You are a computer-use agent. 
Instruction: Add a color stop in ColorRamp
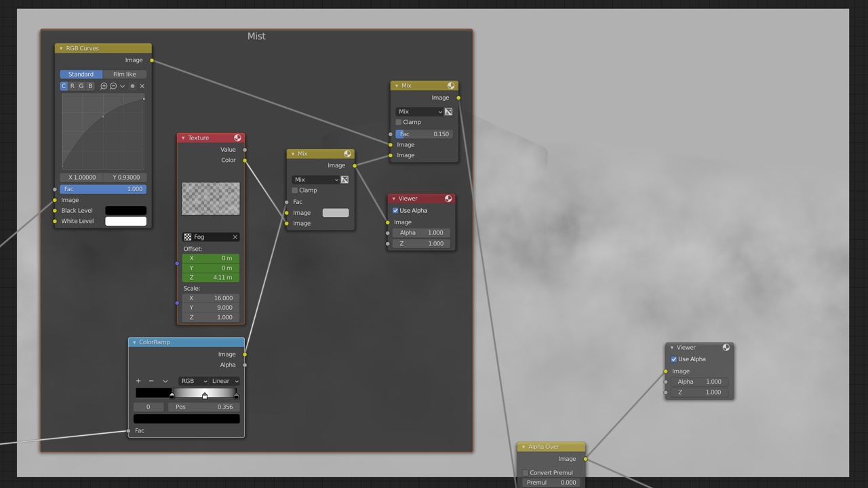click(x=138, y=381)
